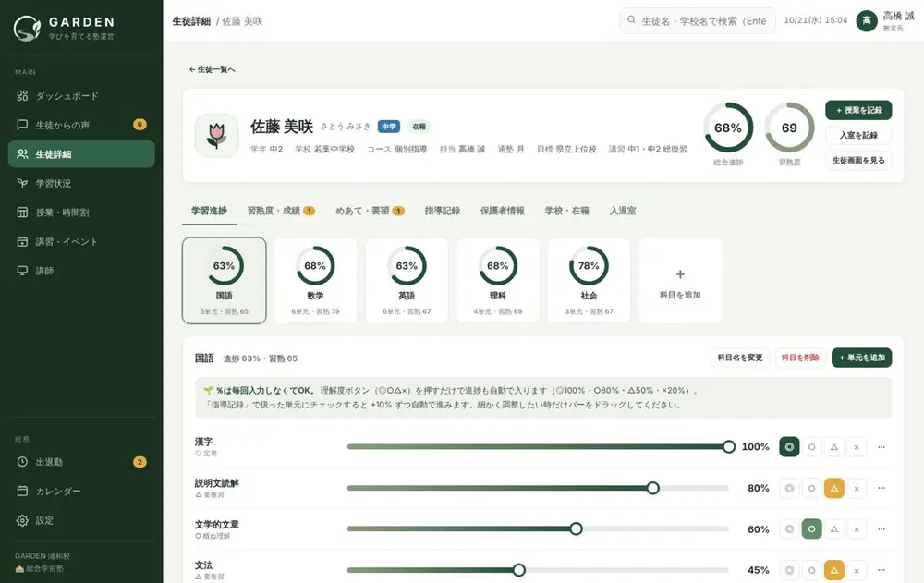Click the unread badge on 生徒からの声
Viewport: 924px width, 583px height.
coord(140,125)
